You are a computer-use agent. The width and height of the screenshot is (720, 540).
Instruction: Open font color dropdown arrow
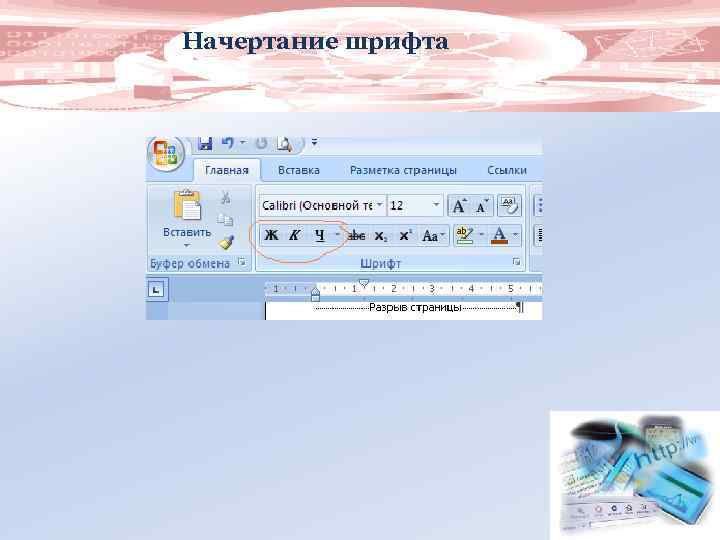pos(515,235)
